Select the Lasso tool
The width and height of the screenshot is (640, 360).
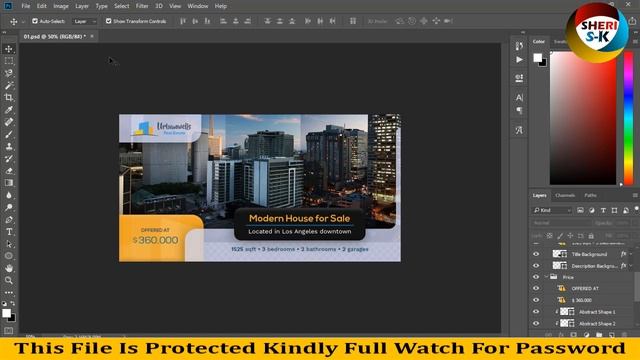(9, 73)
